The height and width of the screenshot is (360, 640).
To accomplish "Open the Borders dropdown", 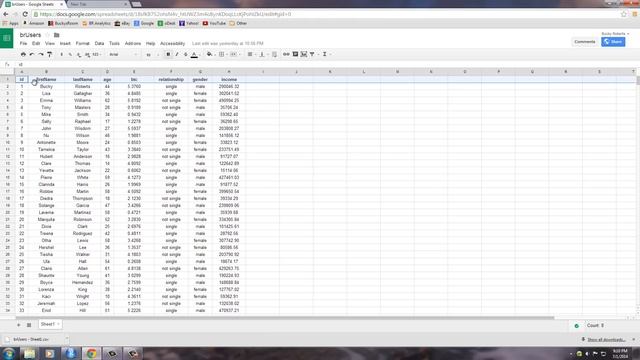I will [x=222, y=54].
